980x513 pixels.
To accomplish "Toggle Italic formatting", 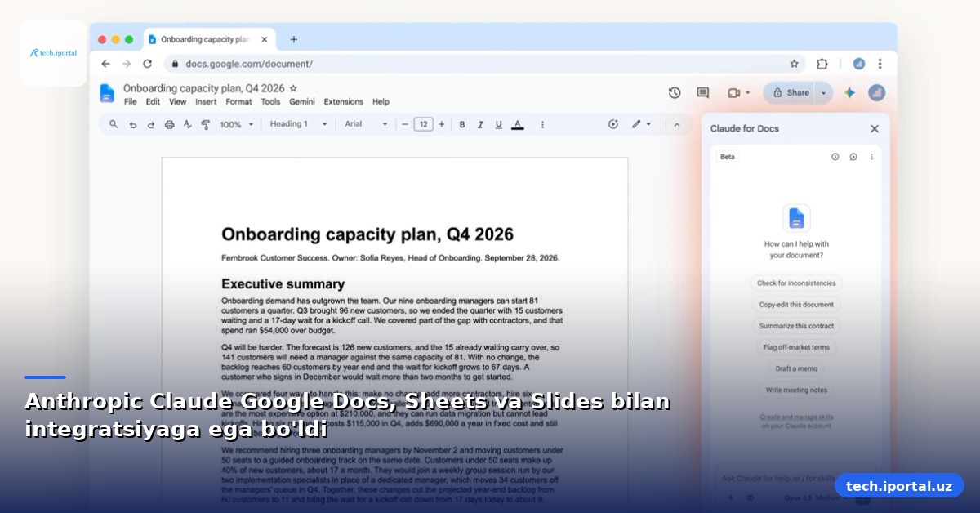I will 480,124.
